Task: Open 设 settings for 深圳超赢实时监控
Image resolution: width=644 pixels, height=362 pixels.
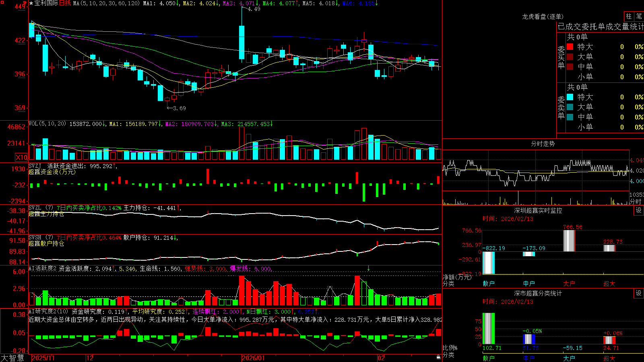Action: click(x=639, y=210)
